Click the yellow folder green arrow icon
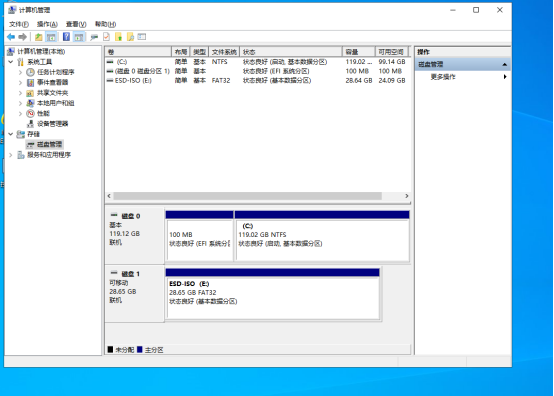This screenshot has width=554, height=396. tap(118, 37)
